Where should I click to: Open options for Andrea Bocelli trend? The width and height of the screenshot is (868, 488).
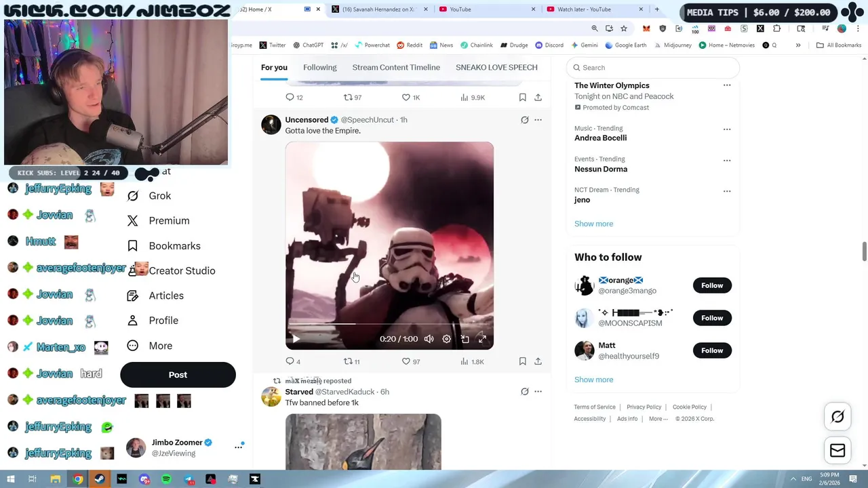pos(727,129)
